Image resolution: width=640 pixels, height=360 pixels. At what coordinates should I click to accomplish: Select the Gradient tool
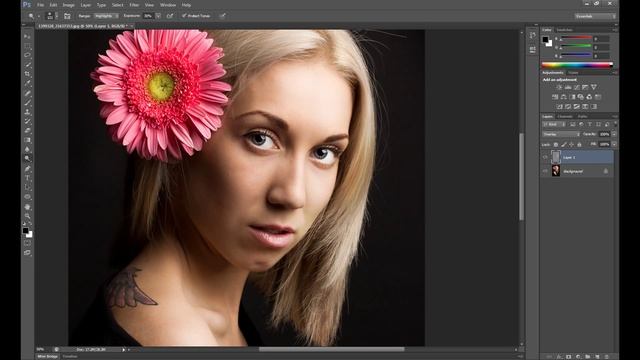pos(27,140)
